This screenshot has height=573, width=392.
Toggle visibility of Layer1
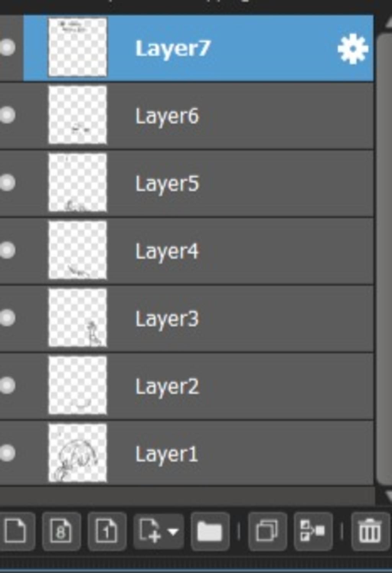(x=8, y=453)
